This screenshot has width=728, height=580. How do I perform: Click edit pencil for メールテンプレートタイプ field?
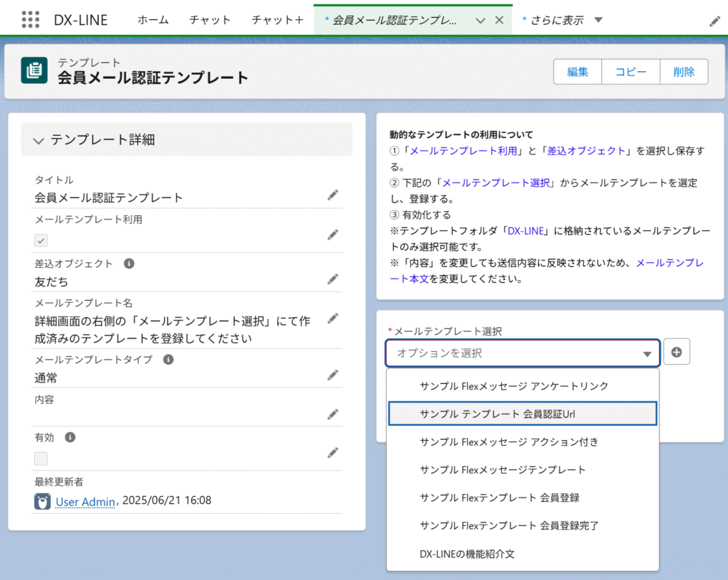tap(333, 375)
